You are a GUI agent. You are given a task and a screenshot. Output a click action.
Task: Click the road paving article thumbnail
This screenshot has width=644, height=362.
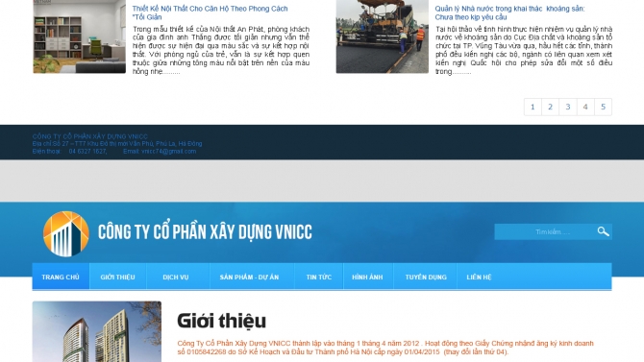(x=382, y=36)
